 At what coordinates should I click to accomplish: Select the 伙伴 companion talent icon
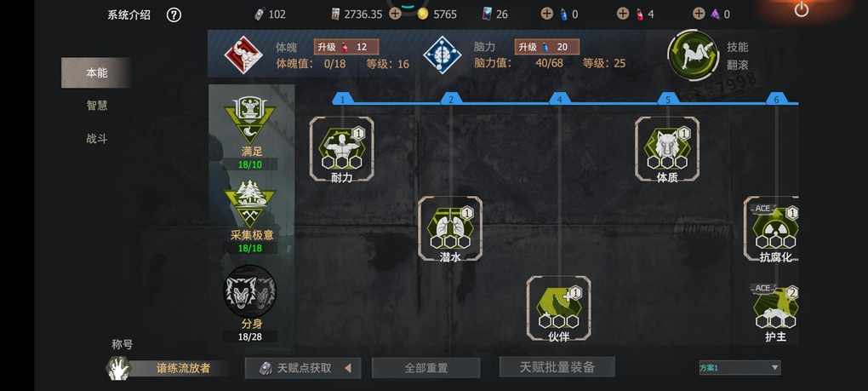558,308
